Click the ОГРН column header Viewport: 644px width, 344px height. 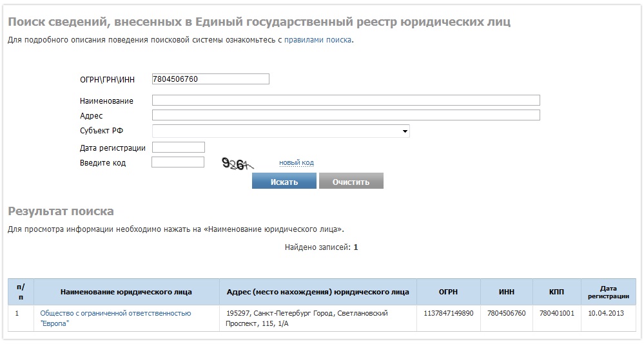[448, 292]
